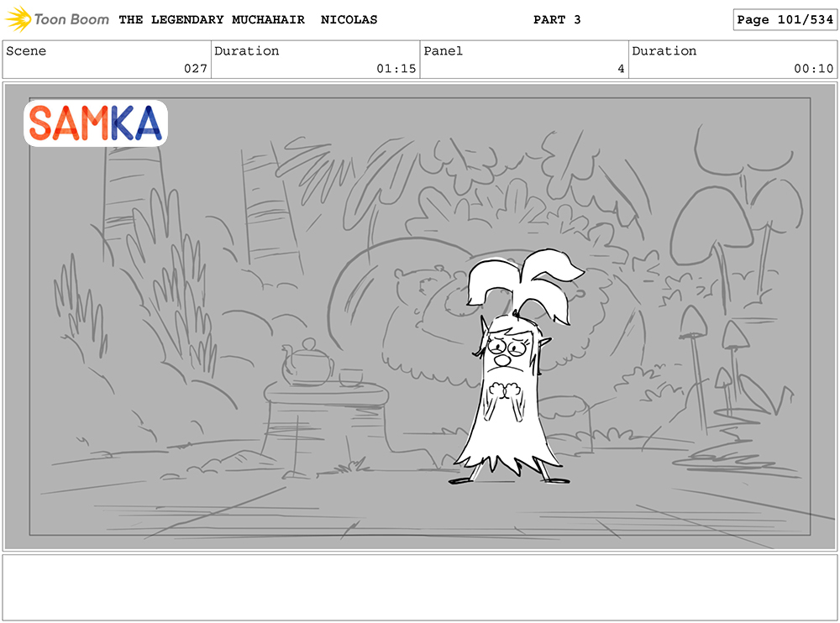Click the Panel label

pos(443,51)
